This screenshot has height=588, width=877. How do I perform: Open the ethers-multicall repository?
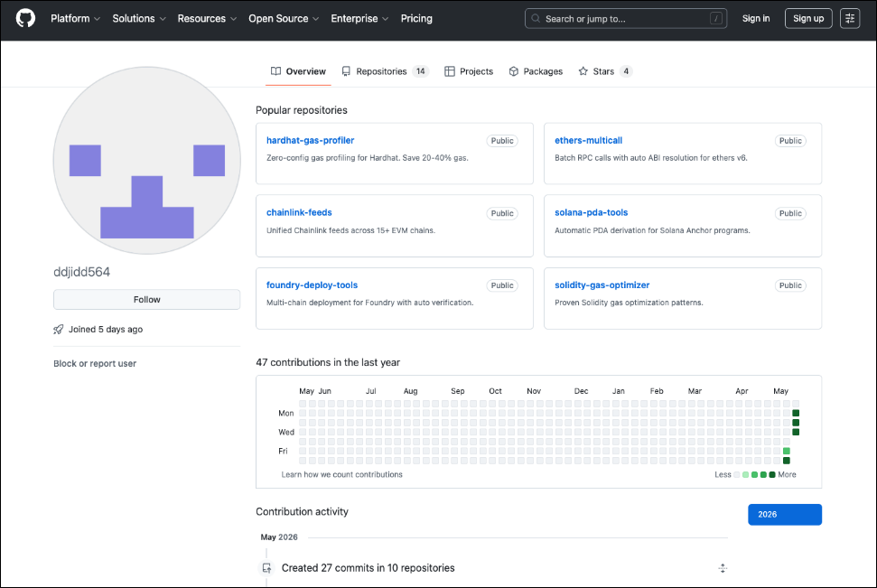tap(588, 140)
